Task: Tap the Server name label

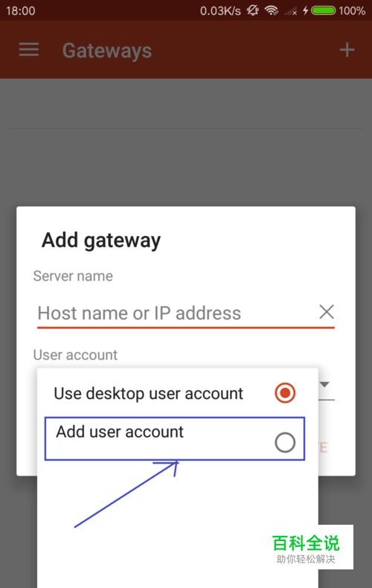Action: pos(73,276)
